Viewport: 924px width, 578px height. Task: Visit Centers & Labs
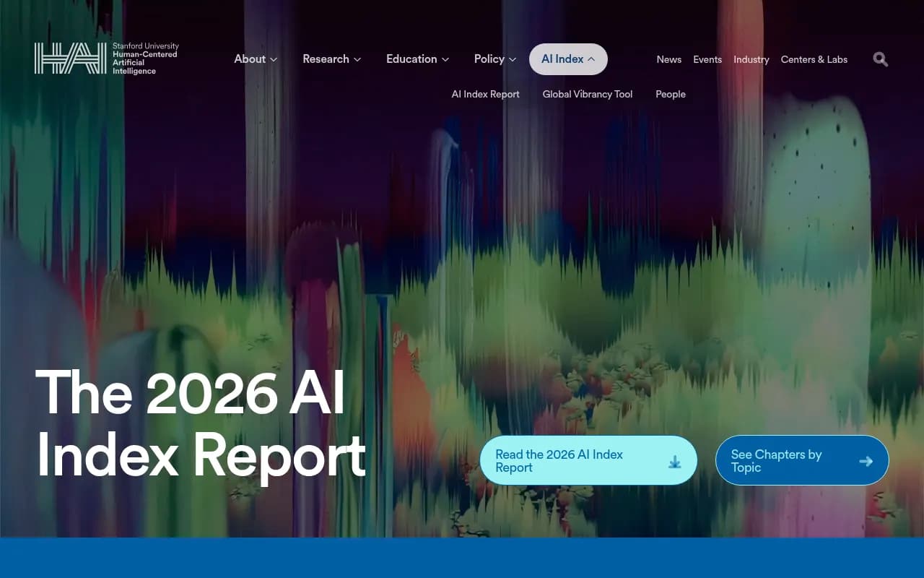point(814,59)
